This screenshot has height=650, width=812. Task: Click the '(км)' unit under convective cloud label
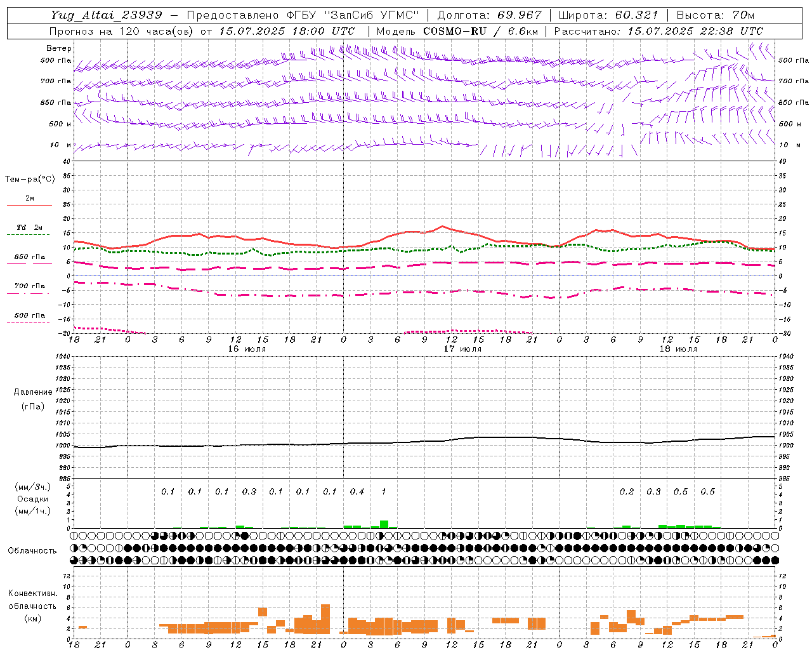pos(32,618)
